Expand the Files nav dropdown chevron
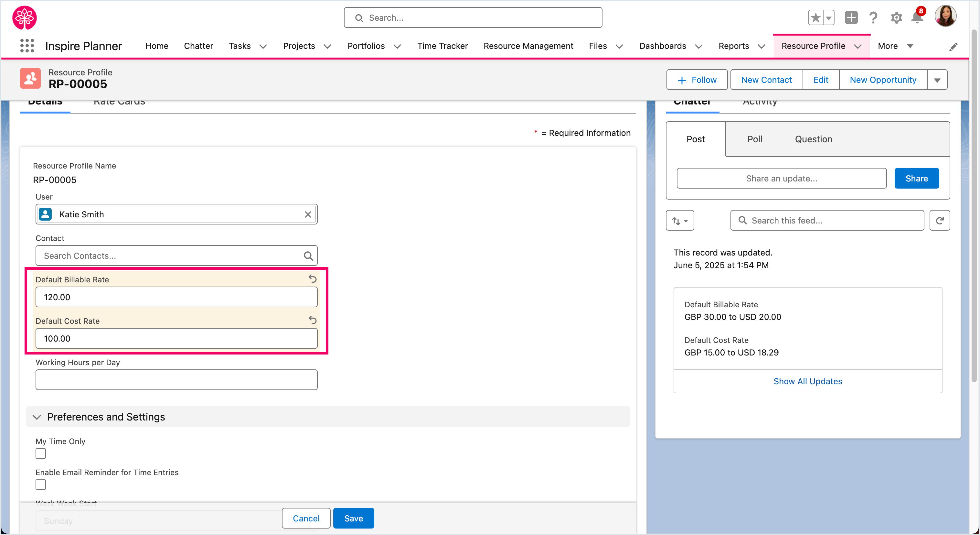Screen dimensions: 980x535 [619, 47]
